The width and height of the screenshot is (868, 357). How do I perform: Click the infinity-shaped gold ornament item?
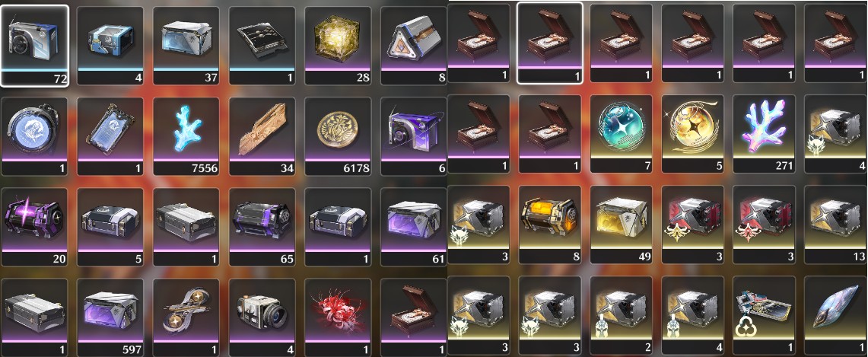click(186, 317)
